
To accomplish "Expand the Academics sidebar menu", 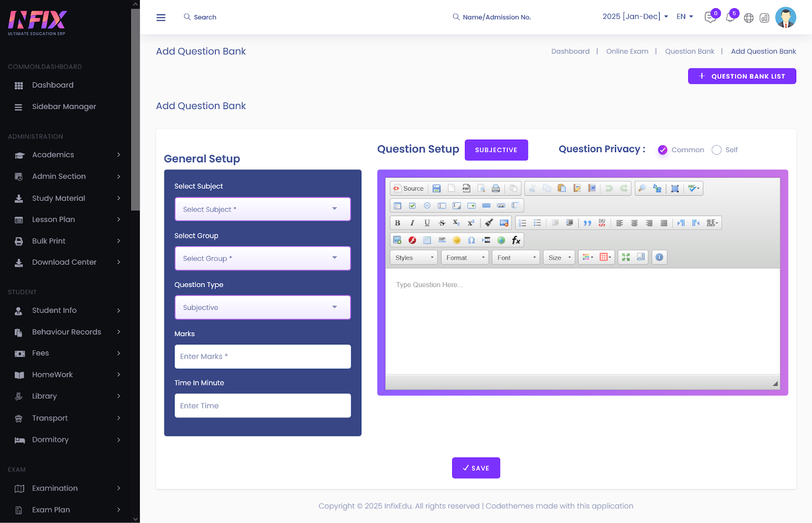I will click(69, 155).
